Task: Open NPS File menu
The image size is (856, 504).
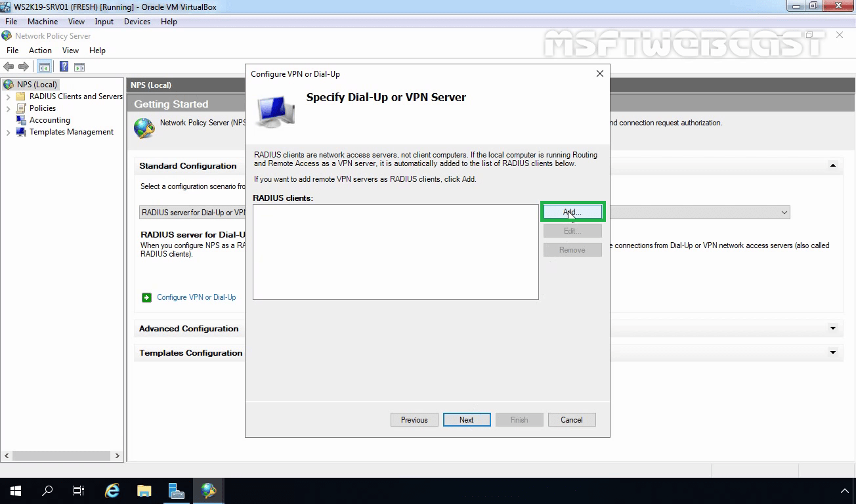Action: click(x=12, y=51)
